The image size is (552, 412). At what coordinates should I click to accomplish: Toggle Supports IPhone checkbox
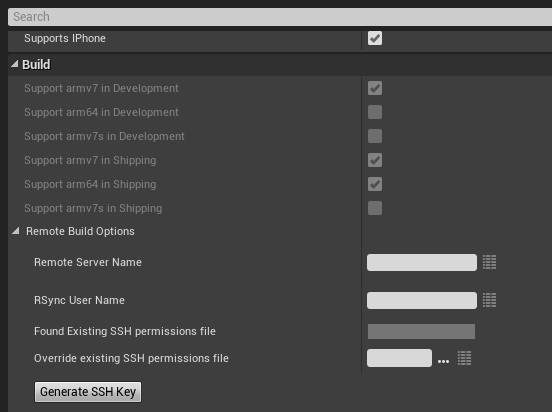click(375, 38)
